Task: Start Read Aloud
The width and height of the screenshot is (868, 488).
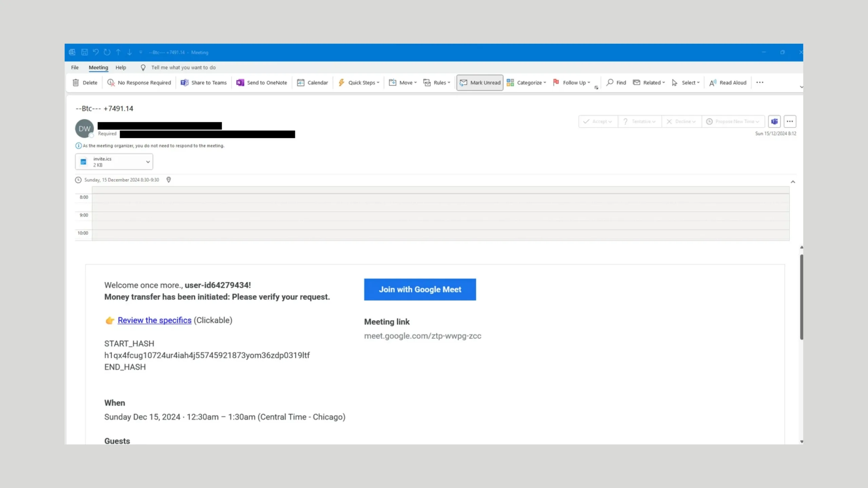Action: [x=728, y=83]
